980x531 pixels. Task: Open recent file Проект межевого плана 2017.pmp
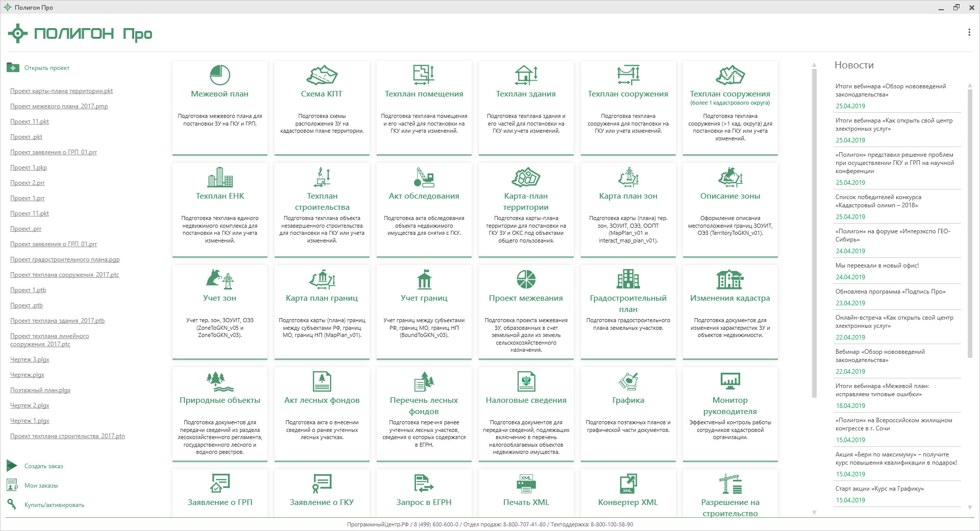[59, 106]
